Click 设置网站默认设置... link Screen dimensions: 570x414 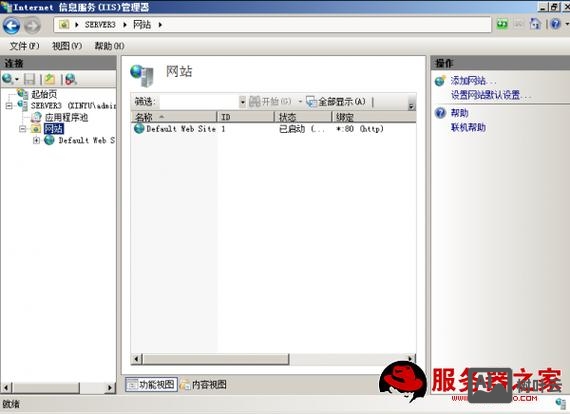(x=491, y=95)
